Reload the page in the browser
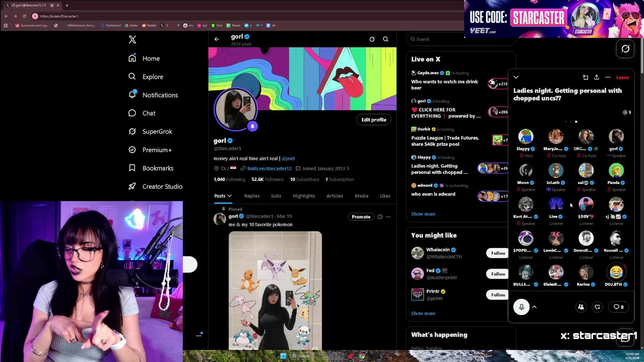Viewport: 644px width, 362px height. [x=24, y=16]
